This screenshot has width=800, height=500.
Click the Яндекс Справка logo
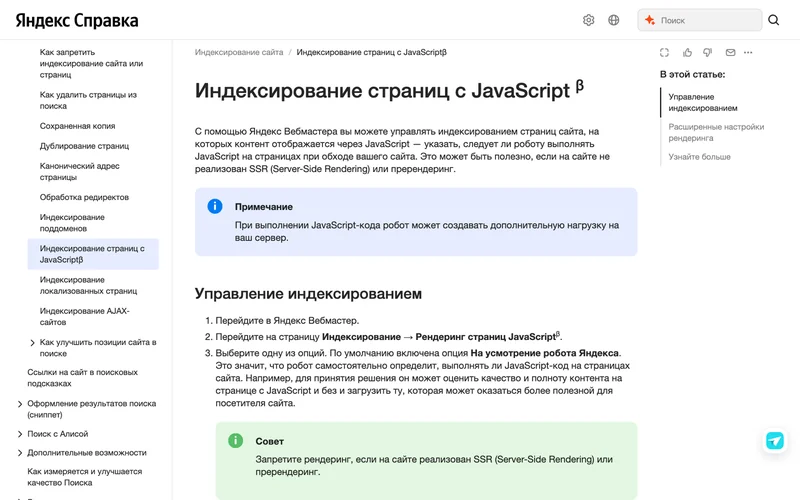77,20
